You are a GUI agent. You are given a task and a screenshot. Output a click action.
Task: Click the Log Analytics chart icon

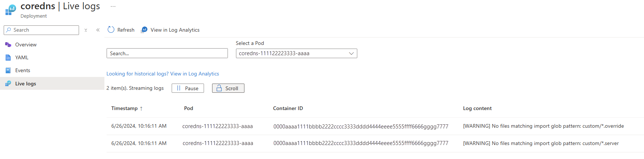pos(144,30)
